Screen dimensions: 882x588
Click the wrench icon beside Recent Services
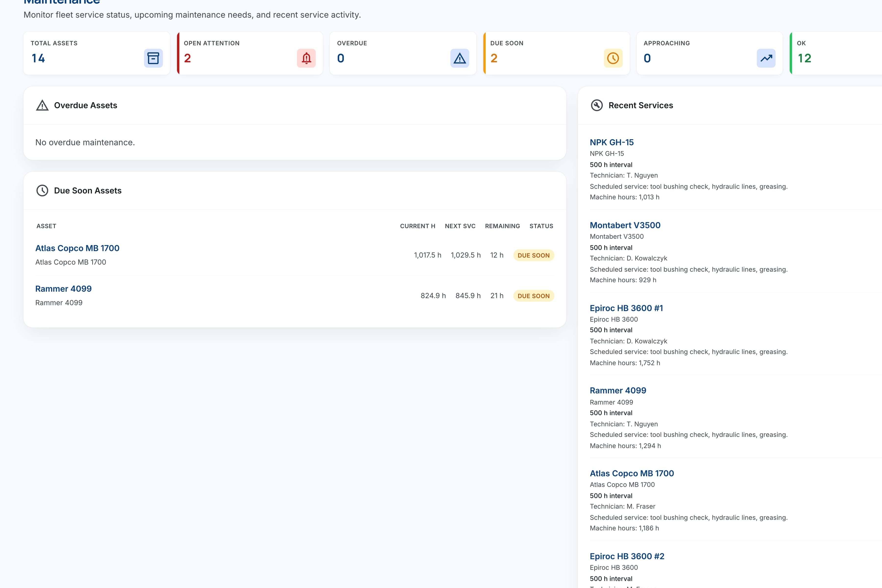pos(597,105)
